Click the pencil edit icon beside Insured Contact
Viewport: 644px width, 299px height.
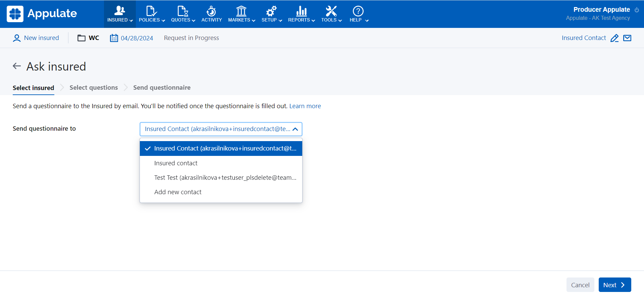(x=614, y=38)
